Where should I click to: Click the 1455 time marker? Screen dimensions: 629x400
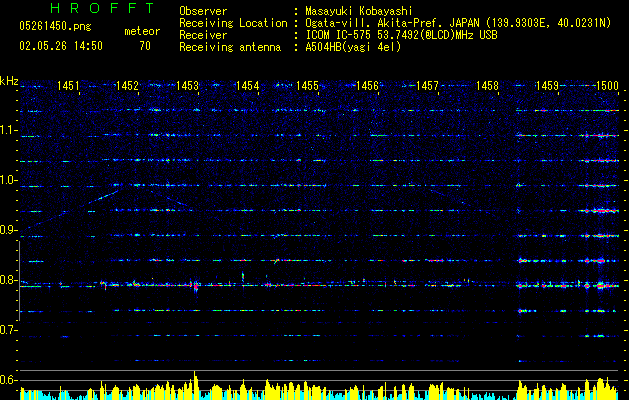pyautogui.click(x=307, y=85)
